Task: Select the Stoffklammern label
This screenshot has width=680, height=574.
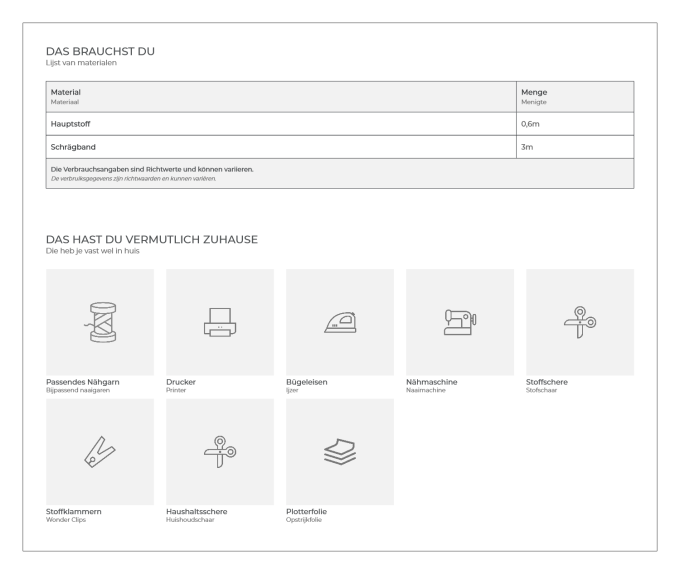Action: (x=74, y=512)
